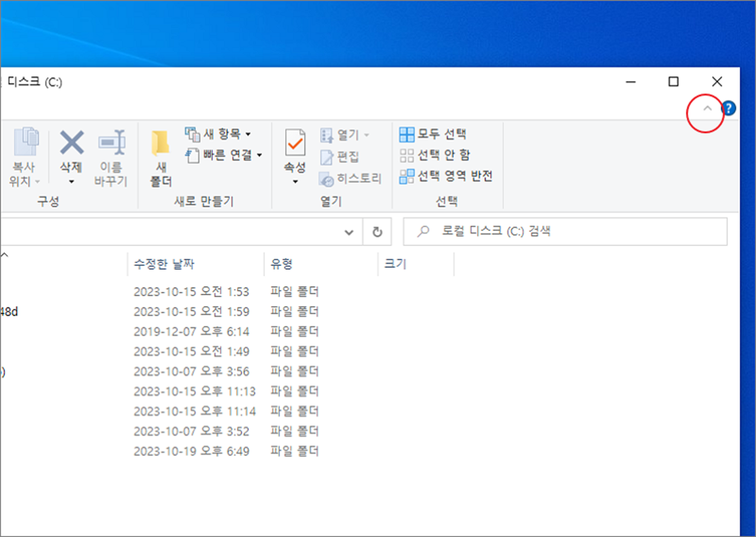The image size is (756, 537).
Task: Expand the address bar history dropdown
Action: (x=349, y=232)
